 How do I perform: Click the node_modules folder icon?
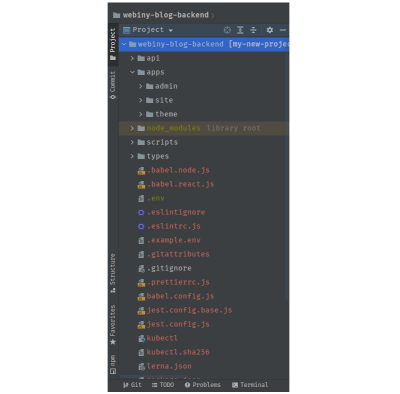pyautogui.click(x=141, y=128)
